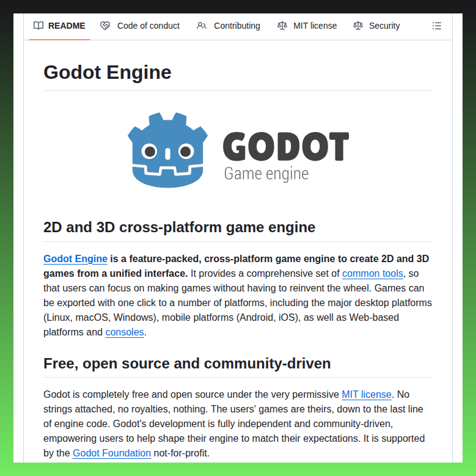The height and width of the screenshot is (476, 476).
Task: Click the Free, open source heading
Action: coord(187,364)
